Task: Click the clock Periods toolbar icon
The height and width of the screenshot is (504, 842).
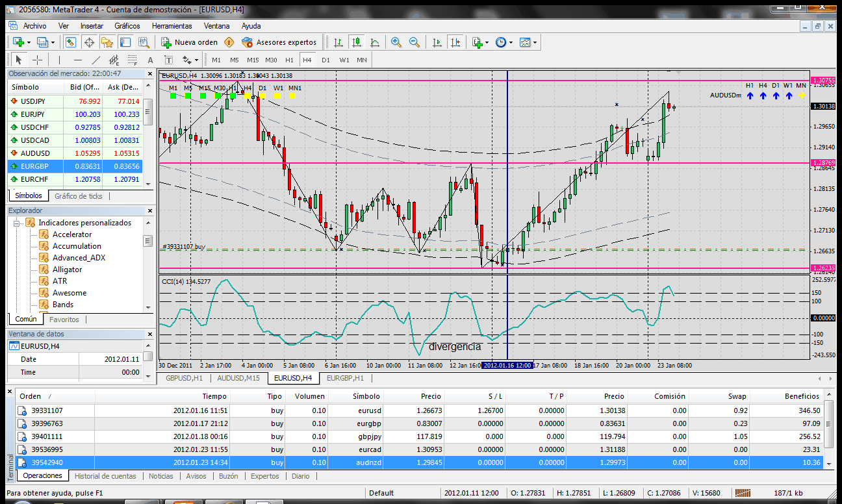Action: pyautogui.click(x=501, y=42)
